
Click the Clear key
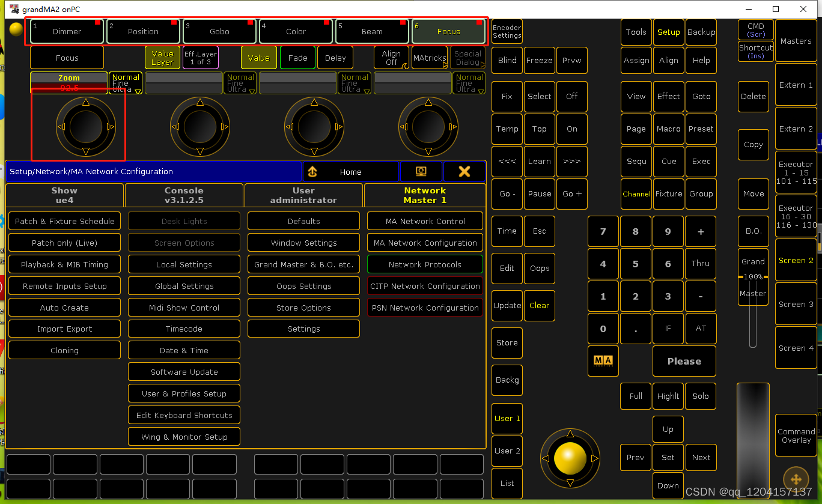540,305
